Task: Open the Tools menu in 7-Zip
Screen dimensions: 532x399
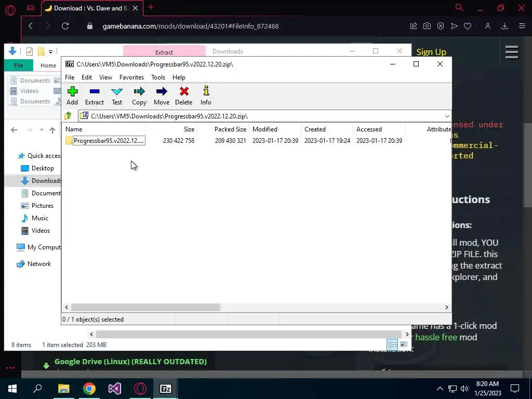Action: point(158,77)
